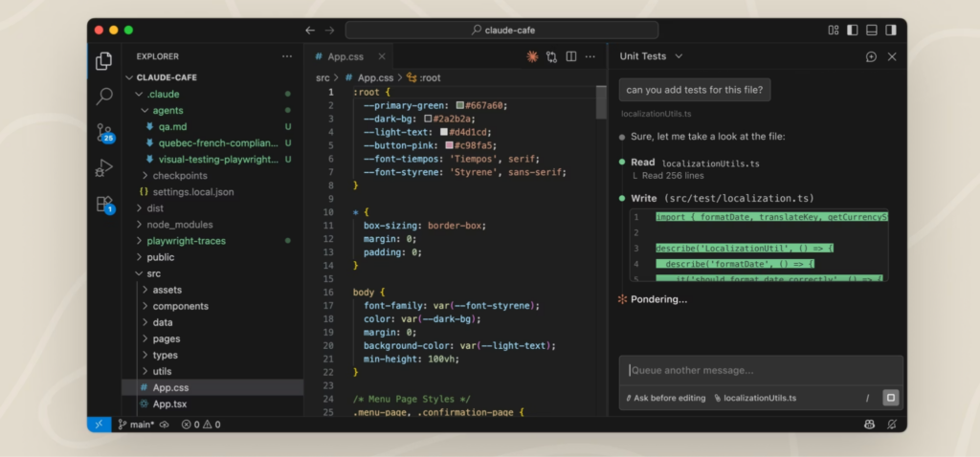This screenshot has height=457, width=980.
Task: Open Source Control with 25 badge
Action: (x=105, y=133)
